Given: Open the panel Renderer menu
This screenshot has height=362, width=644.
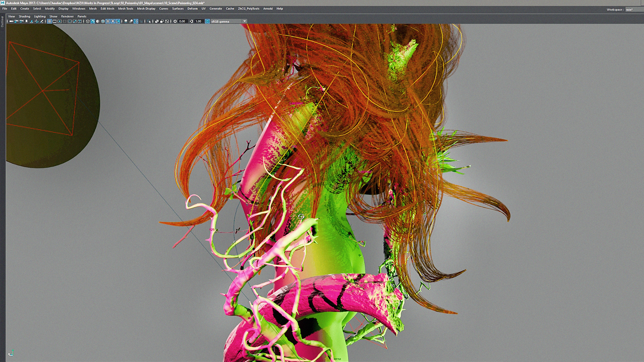Looking at the screenshot, I should [x=67, y=16].
